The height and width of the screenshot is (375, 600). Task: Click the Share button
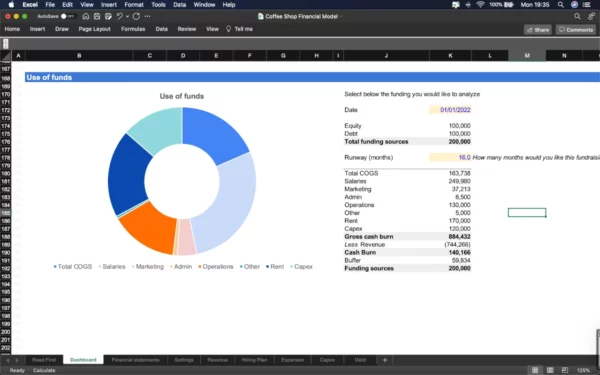pyautogui.click(x=538, y=30)
